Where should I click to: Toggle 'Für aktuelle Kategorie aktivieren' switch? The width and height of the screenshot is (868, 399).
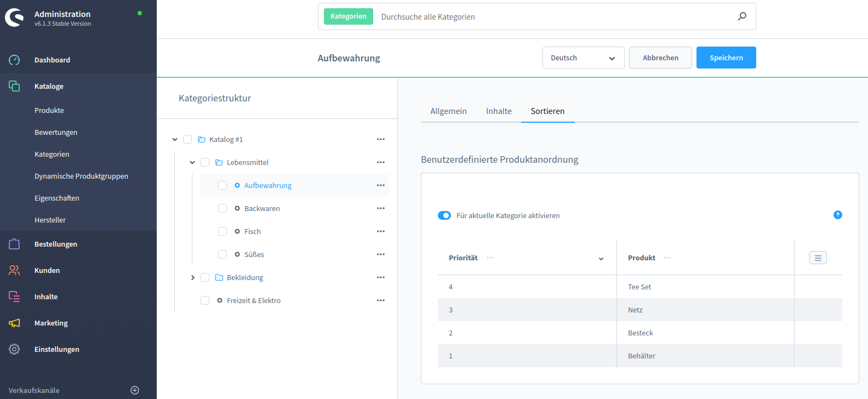tap(444, 215)
